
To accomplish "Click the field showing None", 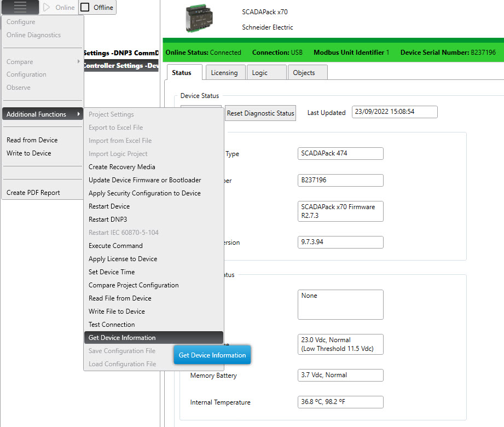I will 340,304.
